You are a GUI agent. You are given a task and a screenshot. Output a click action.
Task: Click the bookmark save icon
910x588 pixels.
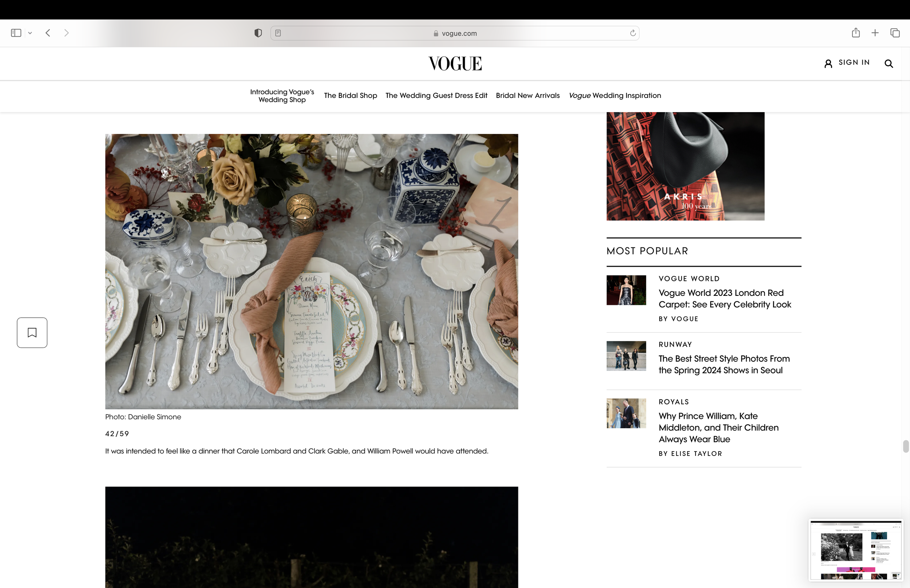coord(32,333)
